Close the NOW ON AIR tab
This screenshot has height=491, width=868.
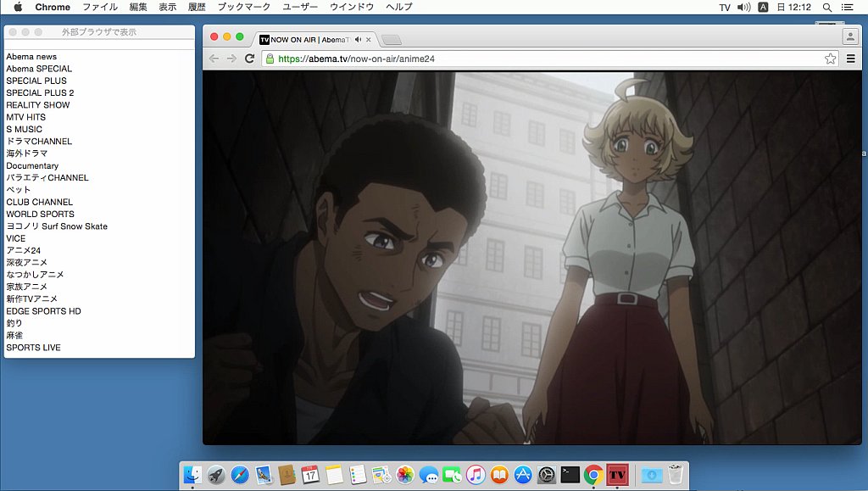(368, 40)
